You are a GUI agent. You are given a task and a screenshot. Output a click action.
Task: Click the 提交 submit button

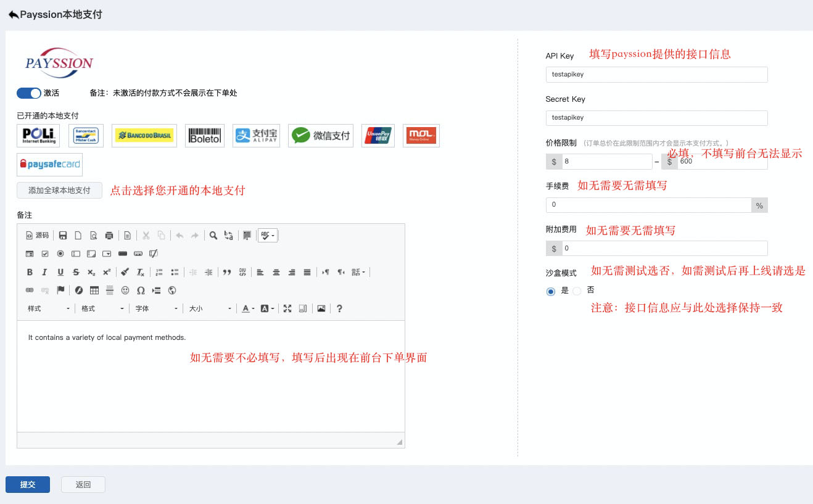28,484
